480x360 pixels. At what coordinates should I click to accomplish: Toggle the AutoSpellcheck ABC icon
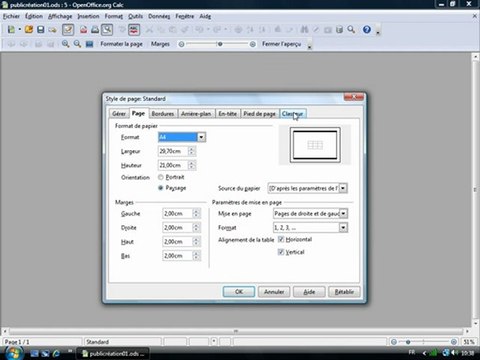coord(134,30)
